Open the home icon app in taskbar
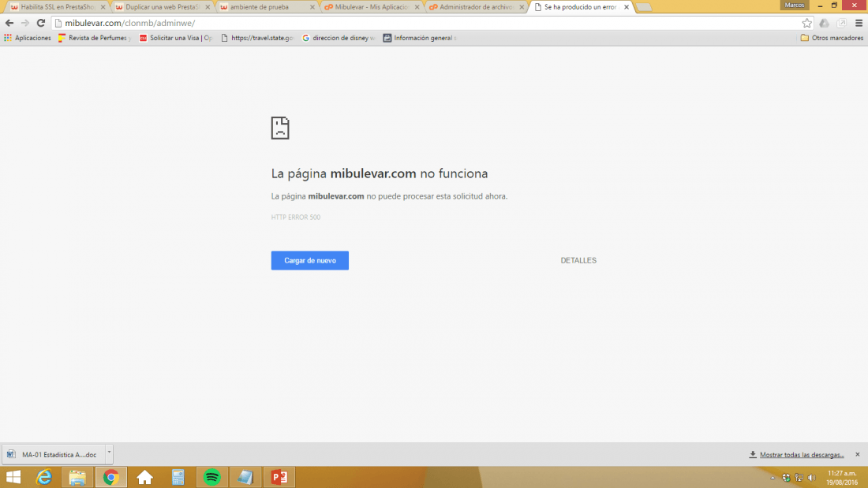This screenshot has width=868, height=488. (144, 477)
